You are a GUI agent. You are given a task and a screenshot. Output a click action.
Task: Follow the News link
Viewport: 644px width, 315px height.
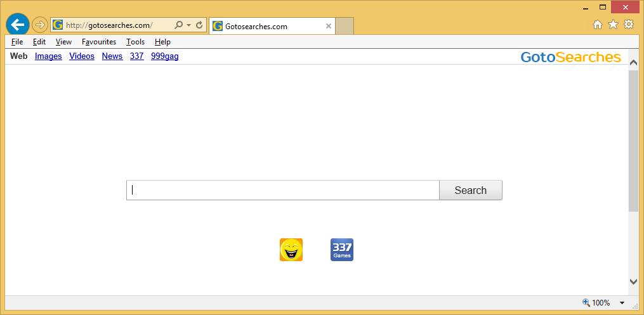point(112,56)
